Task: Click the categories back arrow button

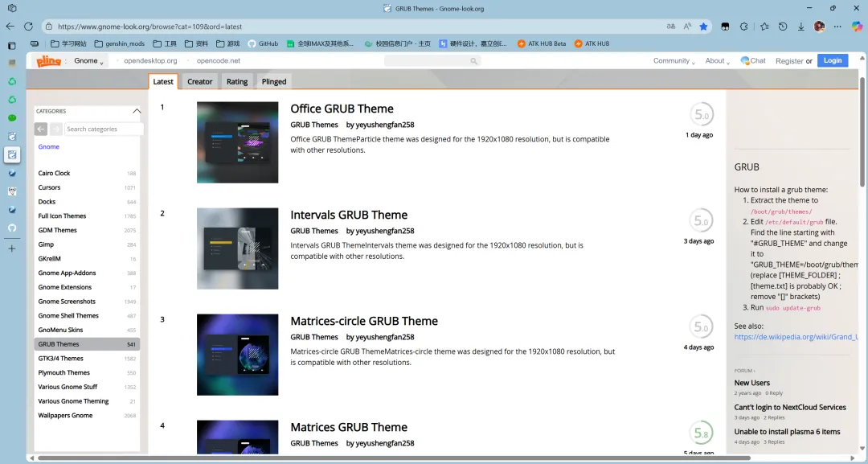Action: (40, 129)
